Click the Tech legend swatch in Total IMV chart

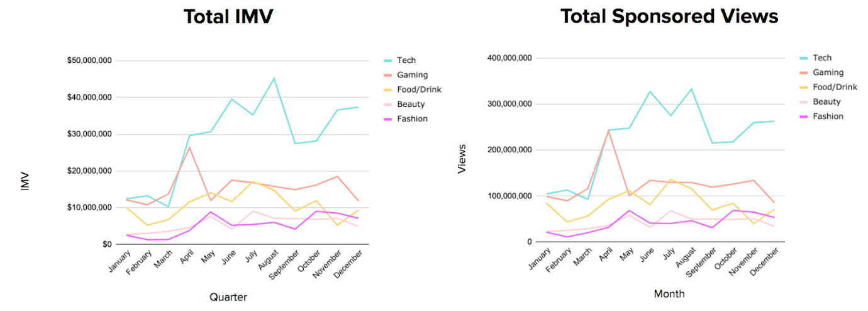tap(389, 60)
